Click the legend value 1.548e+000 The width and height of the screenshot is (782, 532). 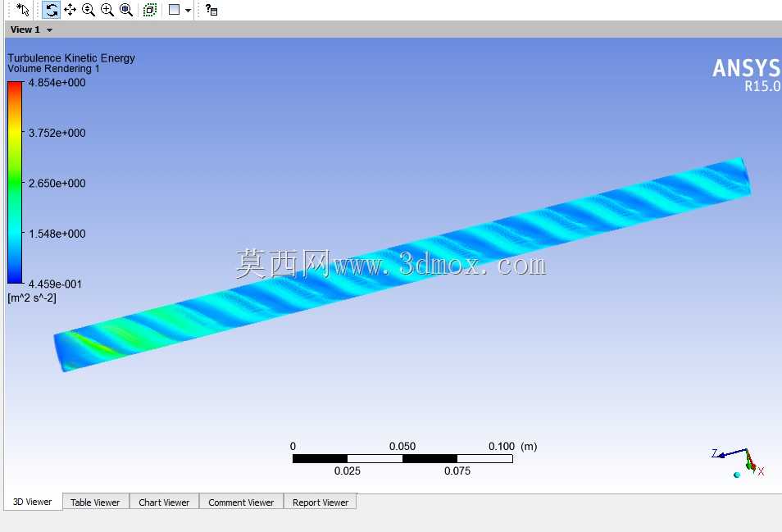(x=57, y=234)
